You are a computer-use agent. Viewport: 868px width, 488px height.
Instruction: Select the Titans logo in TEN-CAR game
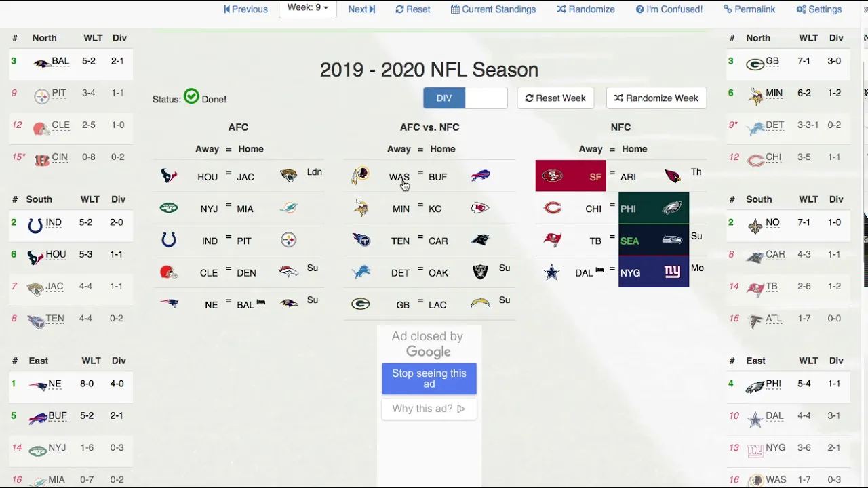361,240
